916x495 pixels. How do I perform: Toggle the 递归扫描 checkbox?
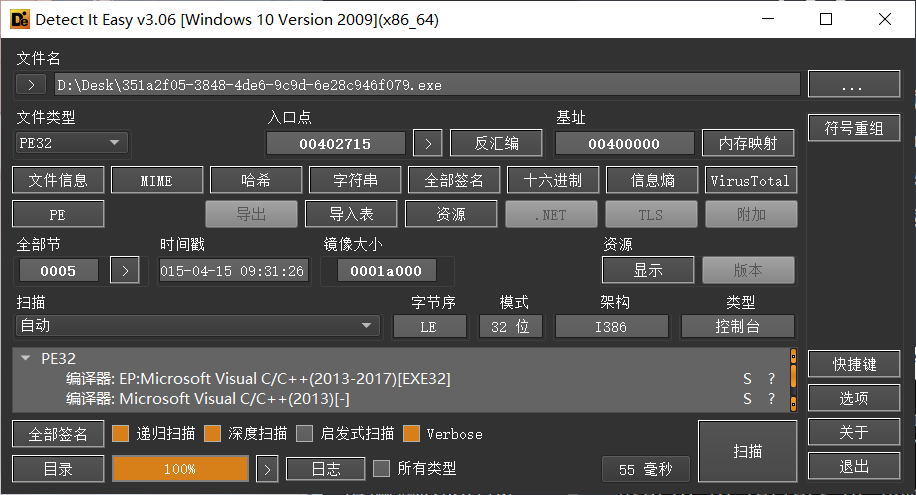pyautogui.click(x=121, y=434)
